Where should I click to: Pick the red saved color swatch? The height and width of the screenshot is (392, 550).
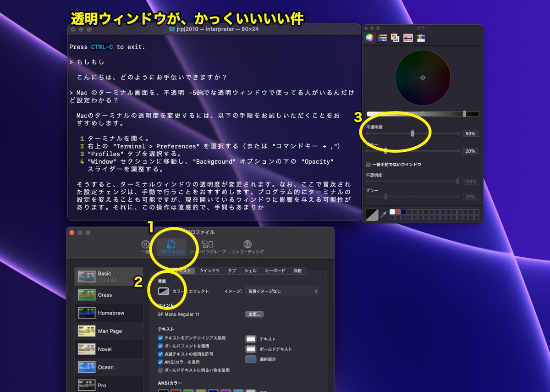[x=398, y=212]
